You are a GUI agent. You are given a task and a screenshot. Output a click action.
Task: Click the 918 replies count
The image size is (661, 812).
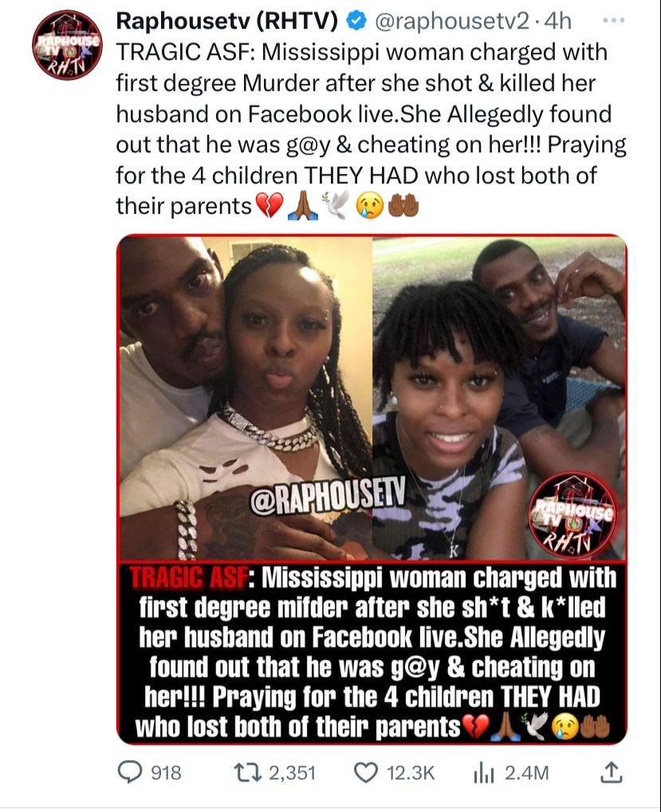pos(166,773)
